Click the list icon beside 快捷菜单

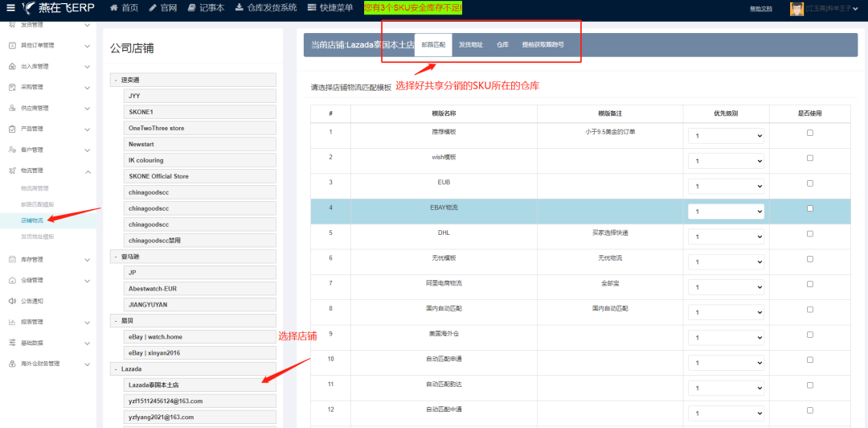312,8
